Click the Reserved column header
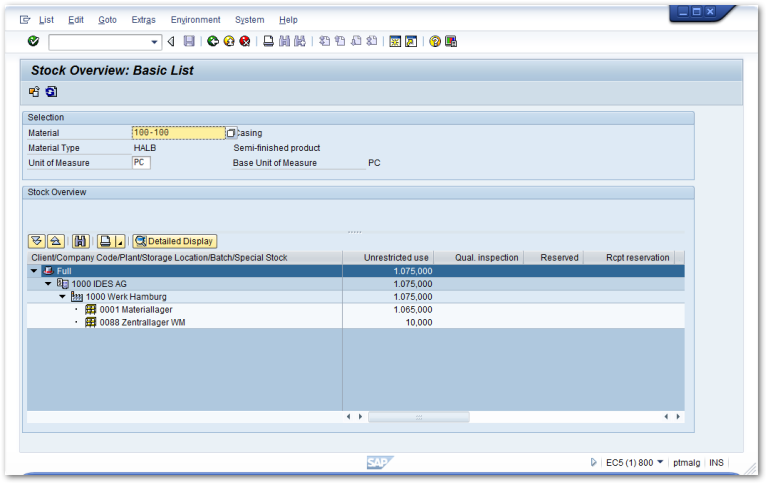The image size is (767, 484). click(554, 257)
